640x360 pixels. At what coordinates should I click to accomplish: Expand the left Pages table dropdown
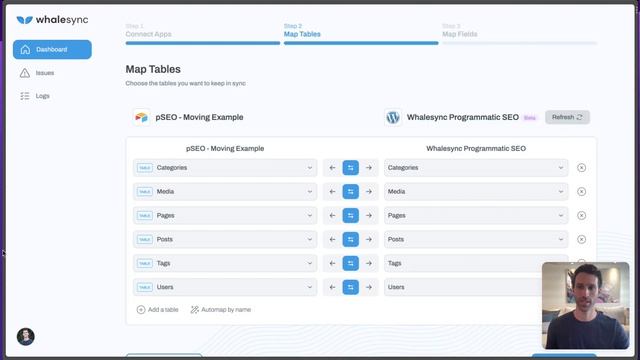(x=225, y=216)
